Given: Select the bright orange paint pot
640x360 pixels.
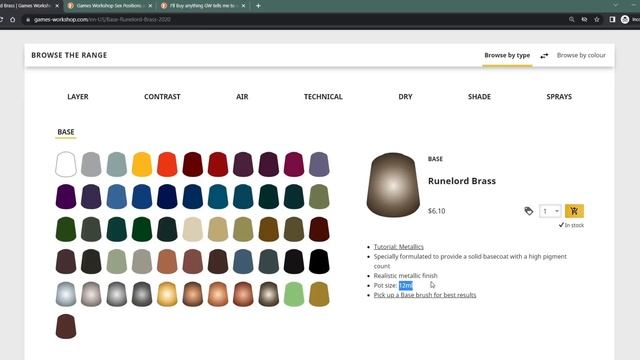Looking at the screenshot, I should pos(167,164).
